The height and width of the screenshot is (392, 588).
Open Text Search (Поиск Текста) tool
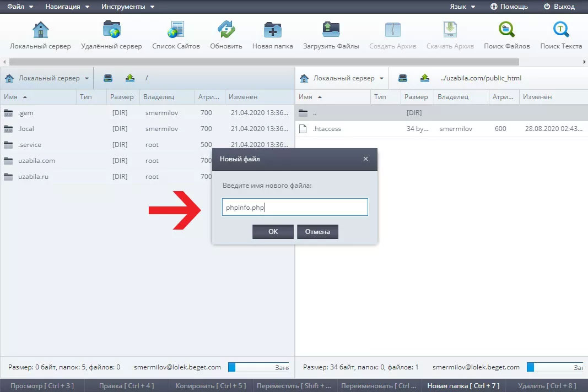(x=561, y=30)
